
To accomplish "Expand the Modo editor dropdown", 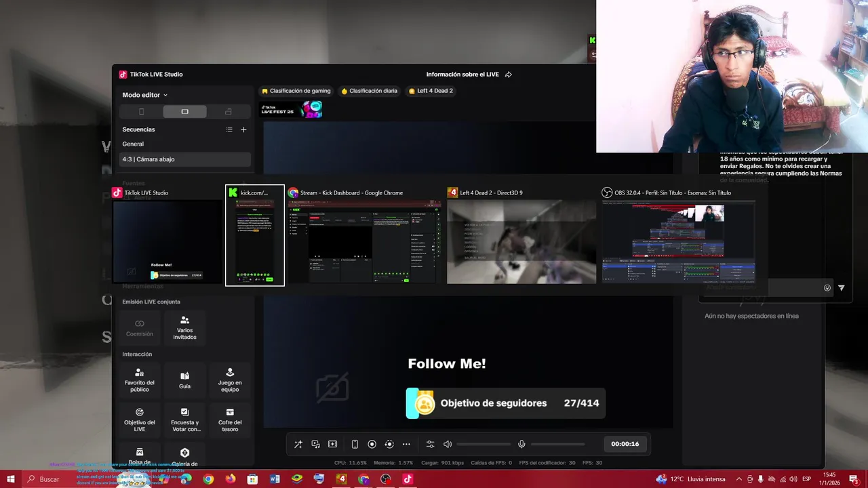I will click(145, 95).
